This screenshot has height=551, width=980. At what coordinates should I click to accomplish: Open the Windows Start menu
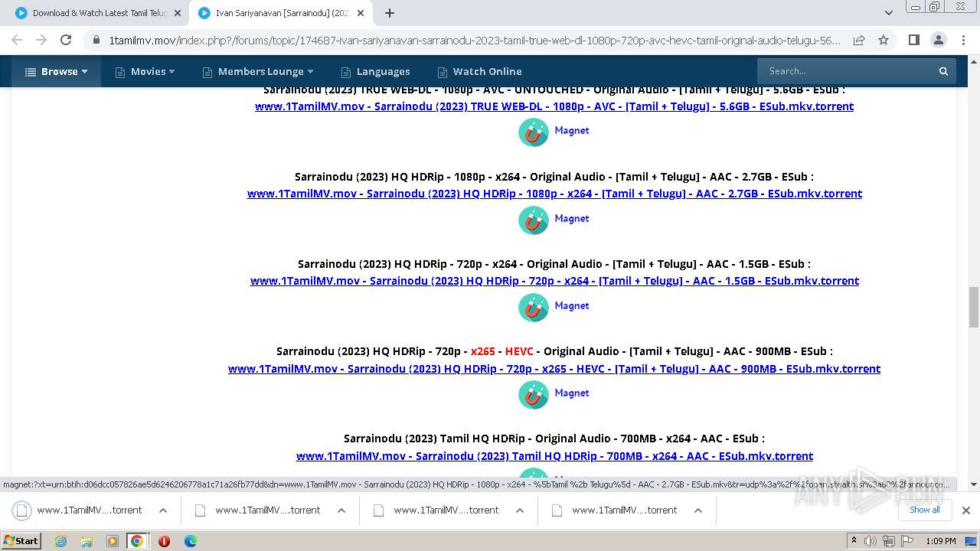pos(21,540)
